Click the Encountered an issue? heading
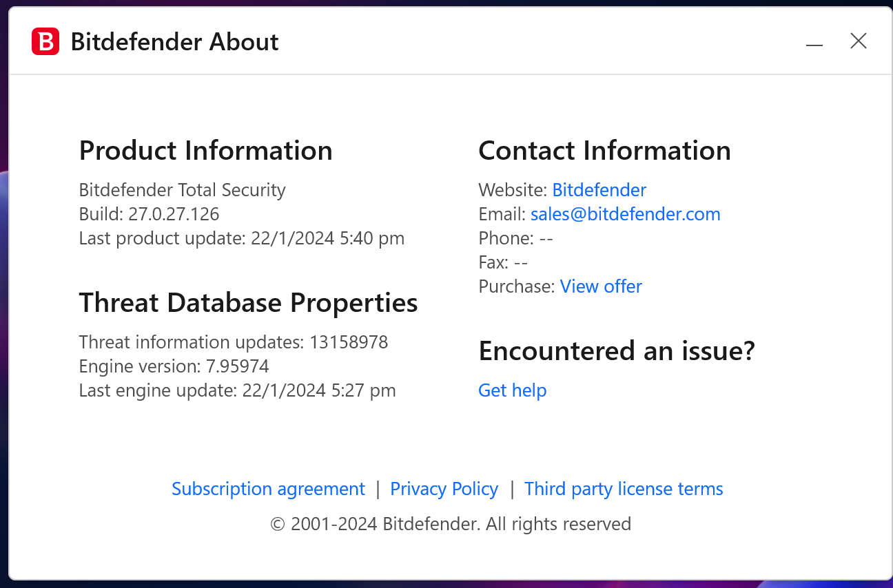This screenshot has height=588, width=893. coord(616,351)
